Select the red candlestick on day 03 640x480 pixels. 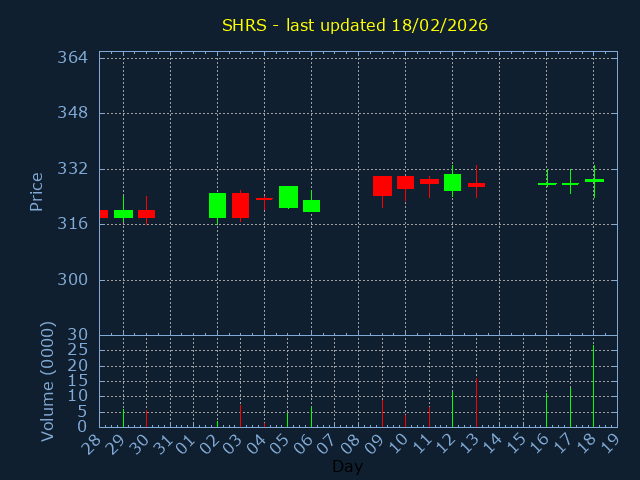241,205
